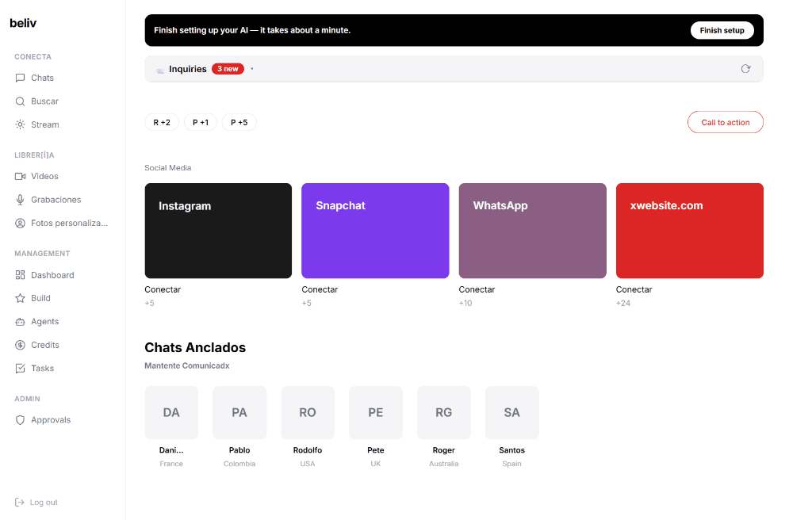The height and width of the screenshot is (520, 812).
Task: Click Conectar under WhatsApp
Action: point(477,289)
